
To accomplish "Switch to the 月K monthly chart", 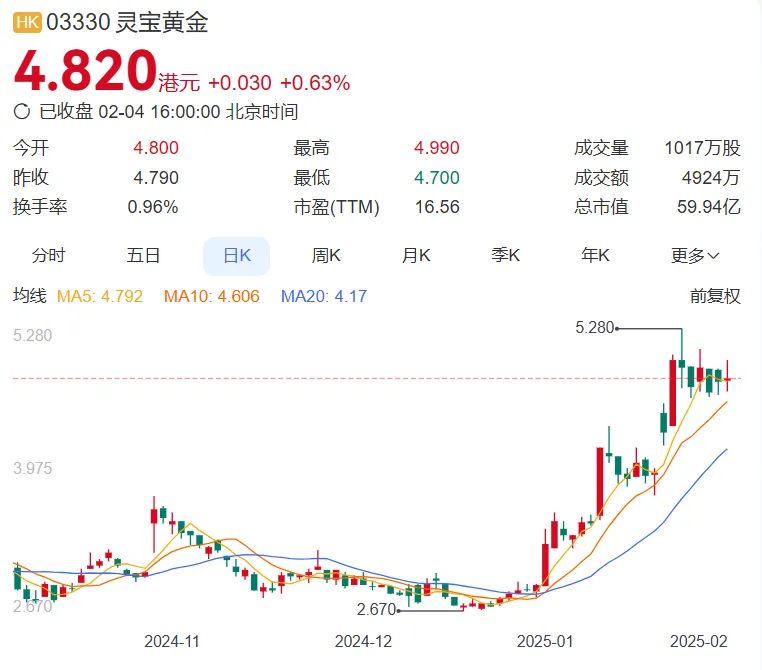I will point(416,255).
